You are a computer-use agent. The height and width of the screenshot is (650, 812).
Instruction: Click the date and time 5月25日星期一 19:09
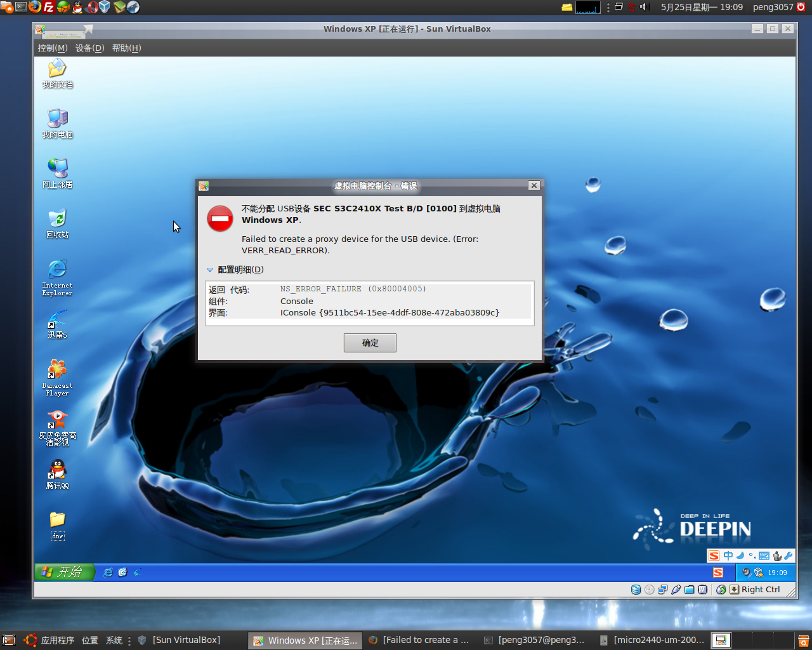click(x=702, y=7)
